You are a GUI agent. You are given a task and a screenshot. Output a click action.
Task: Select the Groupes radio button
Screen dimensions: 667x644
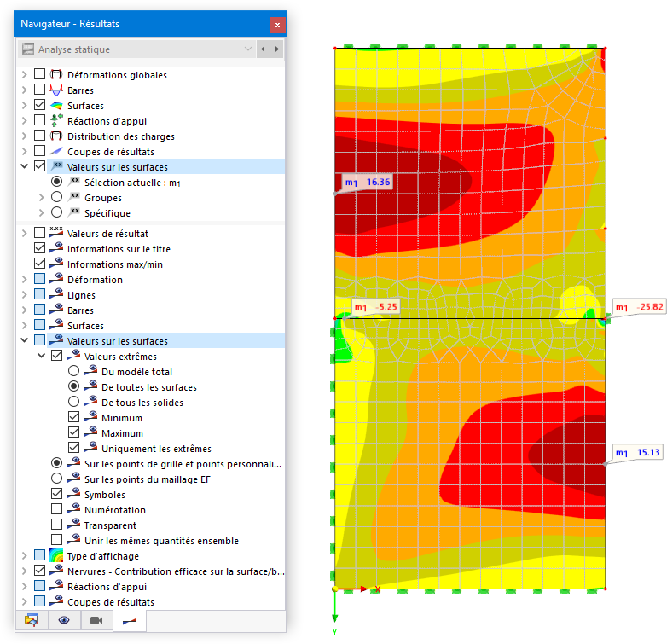coord(56,197)
